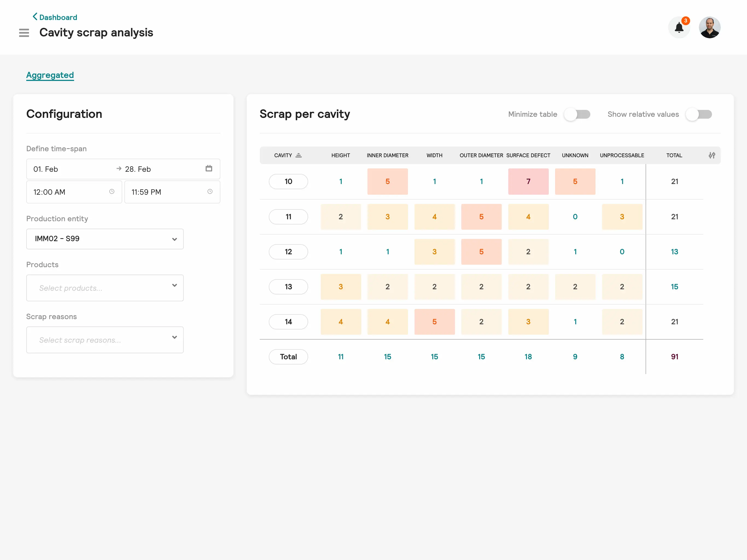
Task: Click the TOTAL column header
Action: (674, 155)
